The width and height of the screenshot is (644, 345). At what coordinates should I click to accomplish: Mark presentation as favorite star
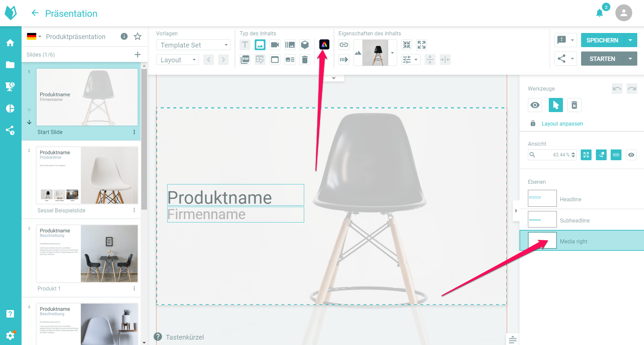[x=138, y=36]
